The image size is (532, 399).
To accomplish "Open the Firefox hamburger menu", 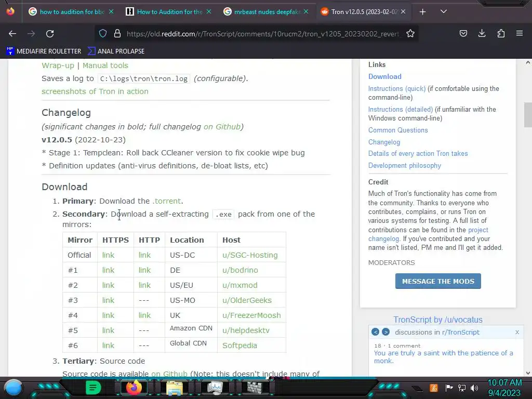I will [519, 33].
